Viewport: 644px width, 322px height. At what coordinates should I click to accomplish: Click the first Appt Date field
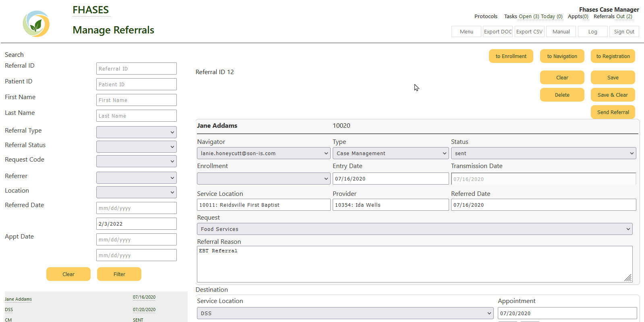137,239
